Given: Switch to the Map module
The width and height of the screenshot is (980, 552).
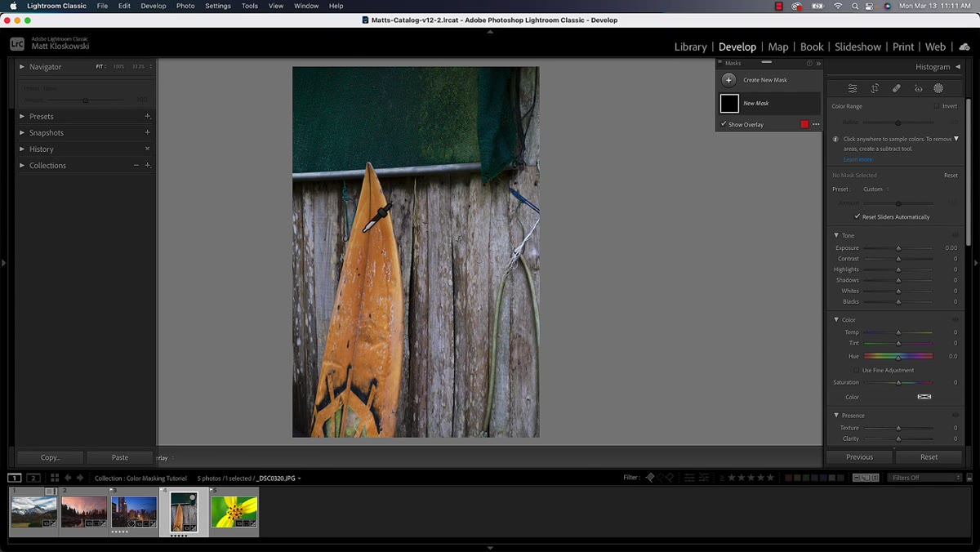Looking at the screenshot, I should tap(778, 47).
